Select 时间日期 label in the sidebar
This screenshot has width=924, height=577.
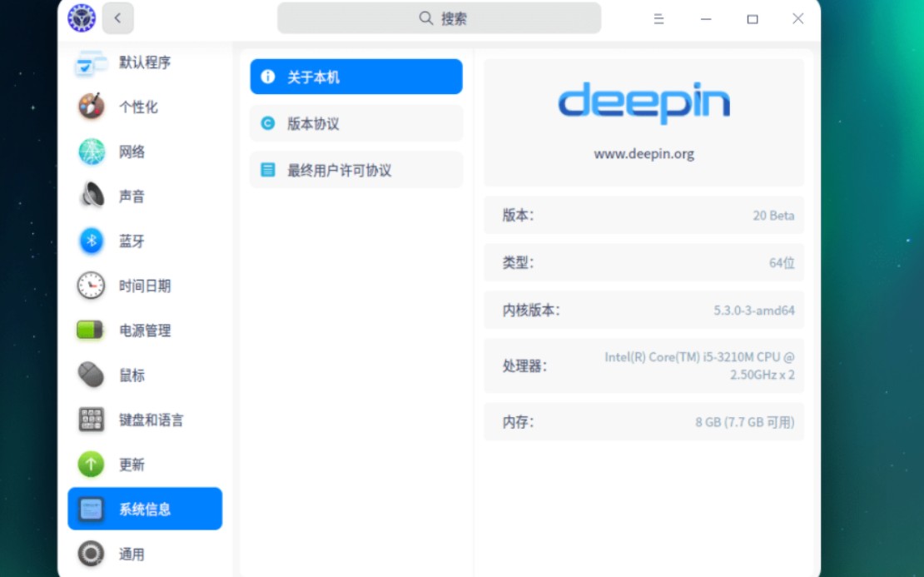pos(145,286)
